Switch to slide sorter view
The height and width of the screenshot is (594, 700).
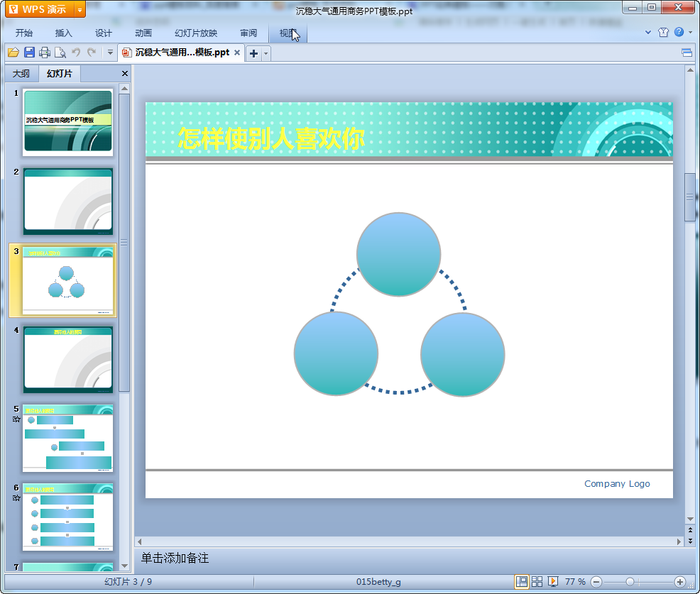click(x=537, y=582)
